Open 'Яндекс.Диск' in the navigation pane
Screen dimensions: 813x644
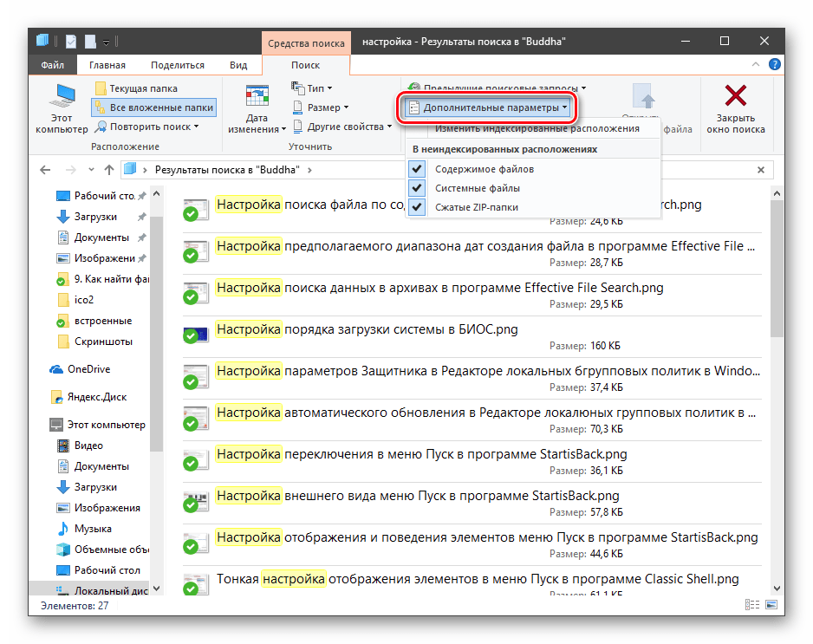(99, 397)
